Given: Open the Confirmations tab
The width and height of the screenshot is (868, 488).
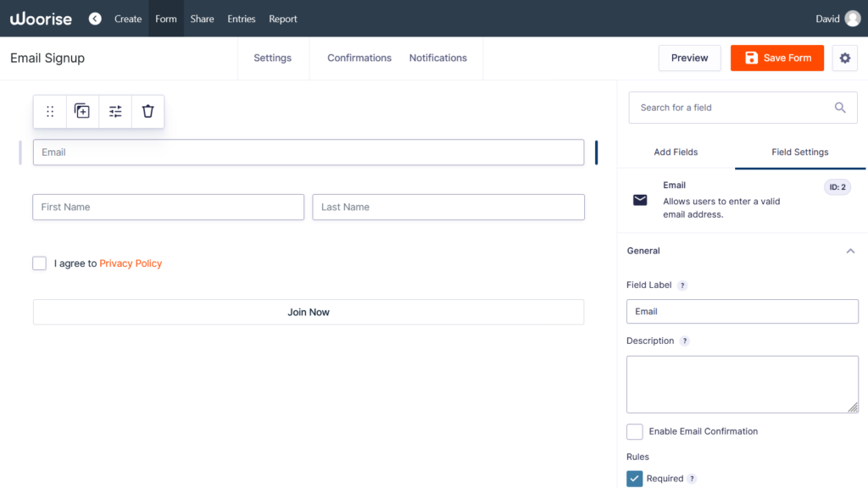Looking at the screenshot, I should [x=359, y=58].
